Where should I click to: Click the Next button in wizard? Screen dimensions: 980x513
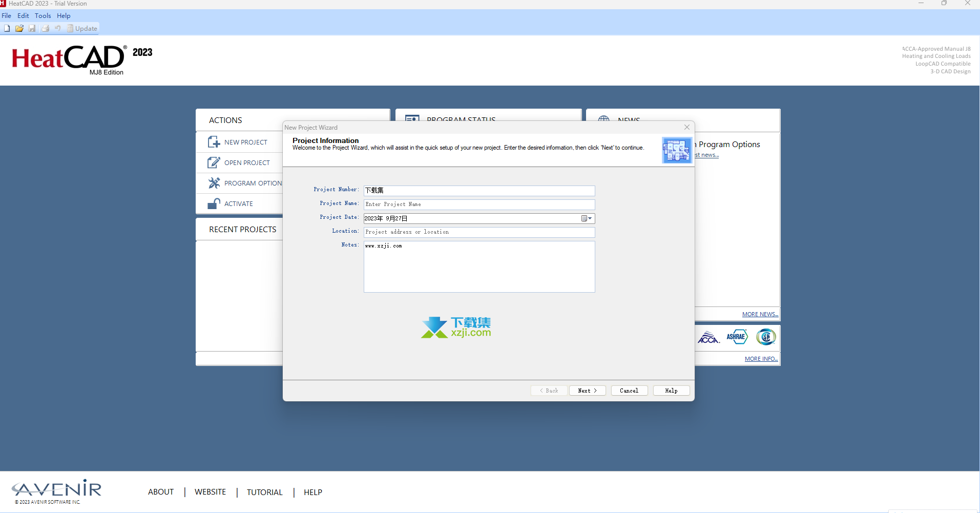587,391
